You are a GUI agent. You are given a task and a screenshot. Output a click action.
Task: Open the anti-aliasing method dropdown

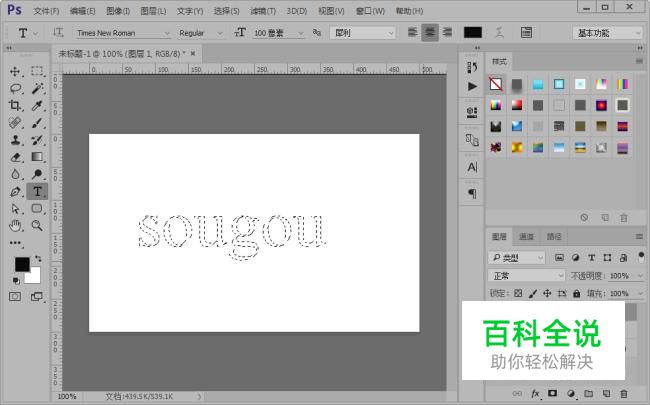[363, 33]
